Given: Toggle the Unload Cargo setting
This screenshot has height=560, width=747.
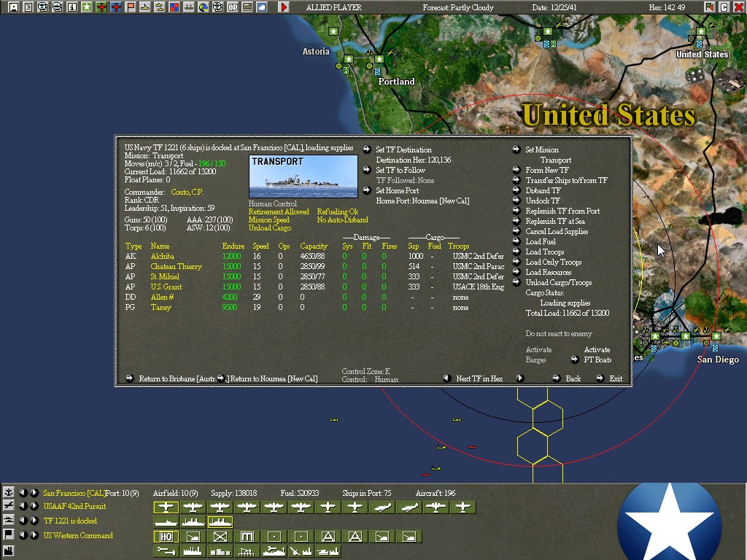Looking at the screenshot, I should click(x=270, y=227).
